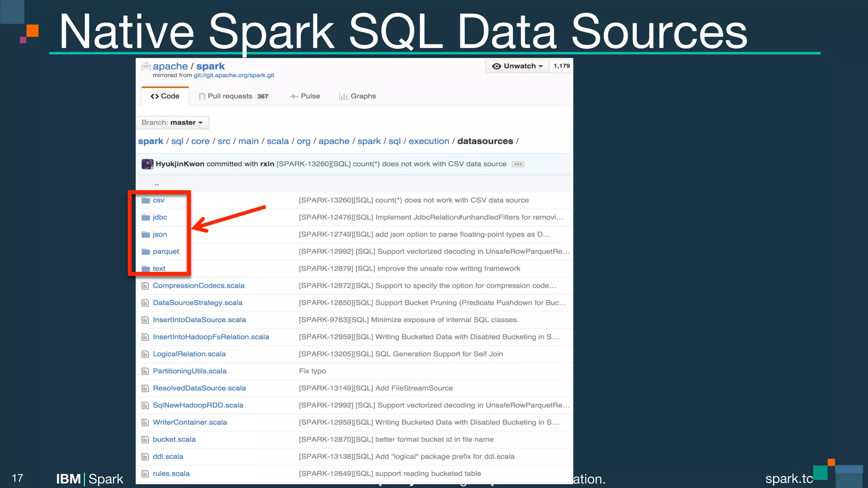
Task: Click the 1,179 watchers count
Action: pyautogui.click(x=562, y=66)
